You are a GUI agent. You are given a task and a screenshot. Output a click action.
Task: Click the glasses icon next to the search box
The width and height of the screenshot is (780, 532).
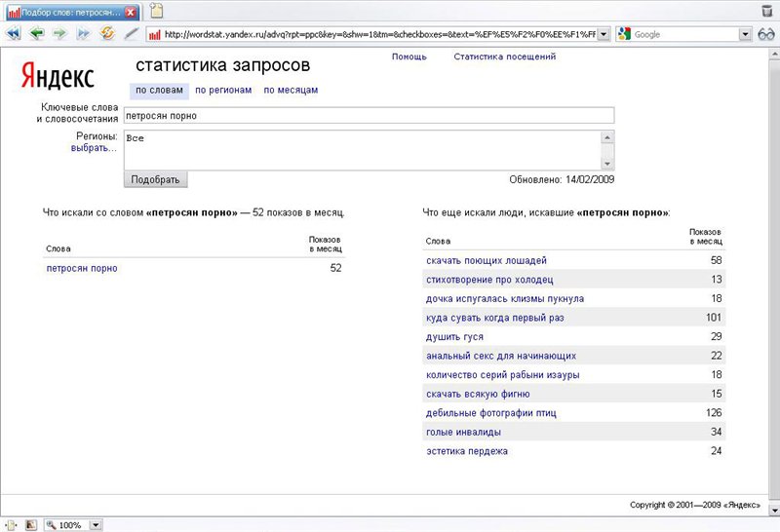coord(766,33)
